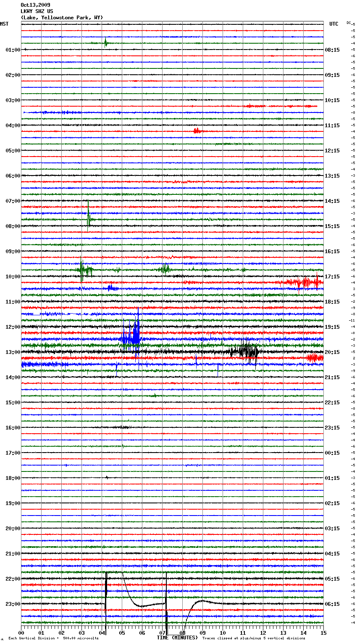Select the DC offset value -11
The width and height of the screenshot is (357, 644).
tap(352, 320)
